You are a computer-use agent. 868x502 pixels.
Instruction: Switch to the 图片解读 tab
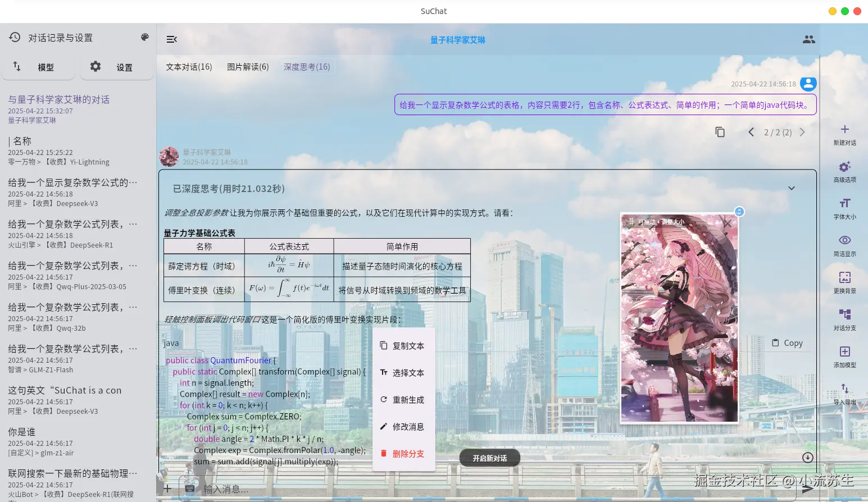(247, 66)
